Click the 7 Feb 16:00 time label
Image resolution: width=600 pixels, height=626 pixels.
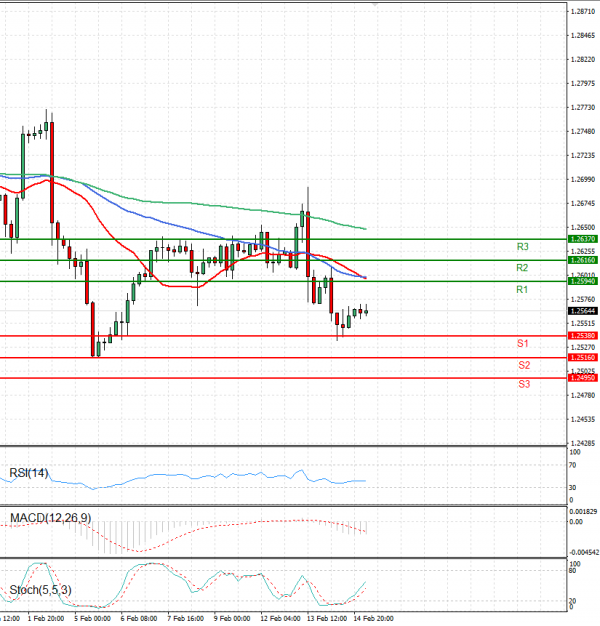186,618
